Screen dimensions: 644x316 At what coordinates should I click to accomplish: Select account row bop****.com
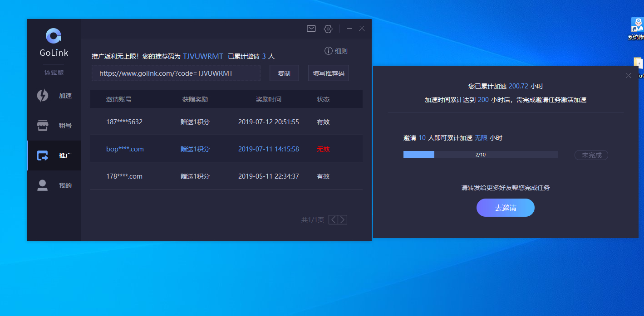226,149
